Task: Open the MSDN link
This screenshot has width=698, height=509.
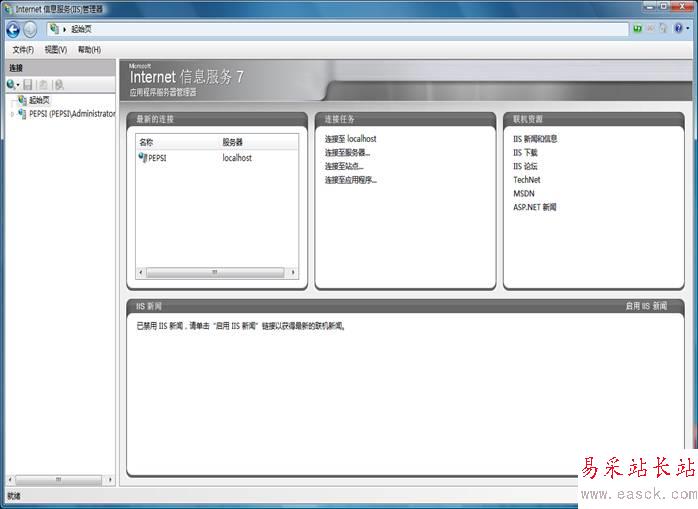Action: [524, 194]
